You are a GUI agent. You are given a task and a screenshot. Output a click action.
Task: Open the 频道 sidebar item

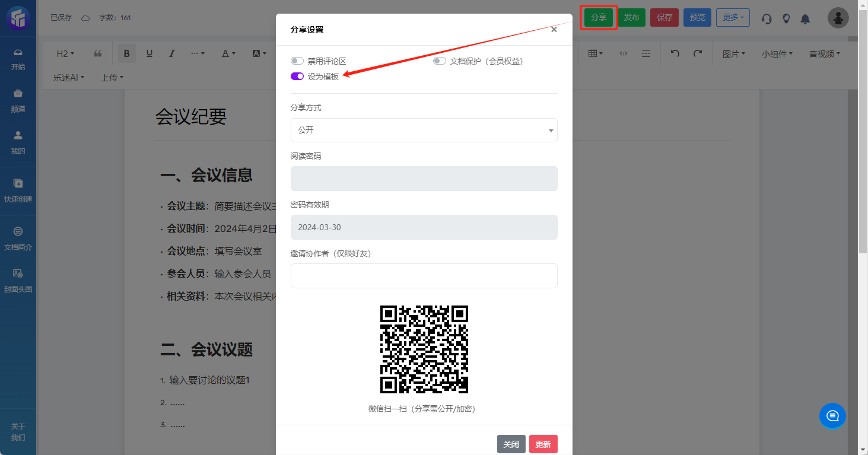[x=18, y=101]
